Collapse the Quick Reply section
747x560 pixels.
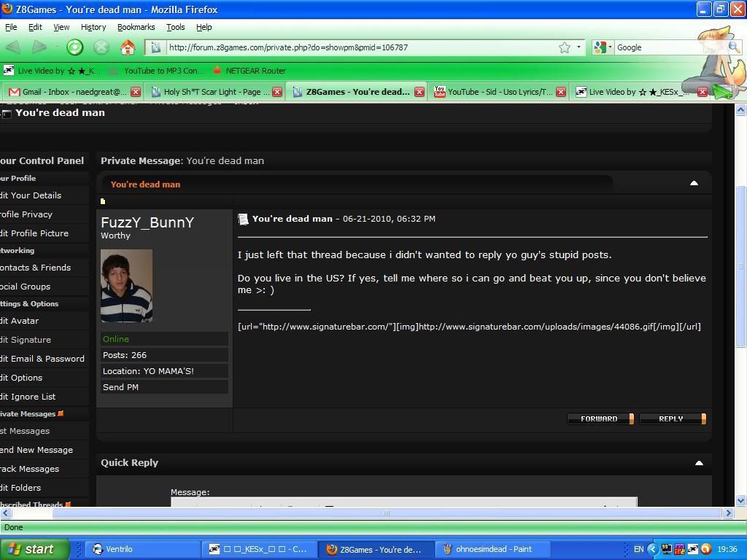point(699,463)
